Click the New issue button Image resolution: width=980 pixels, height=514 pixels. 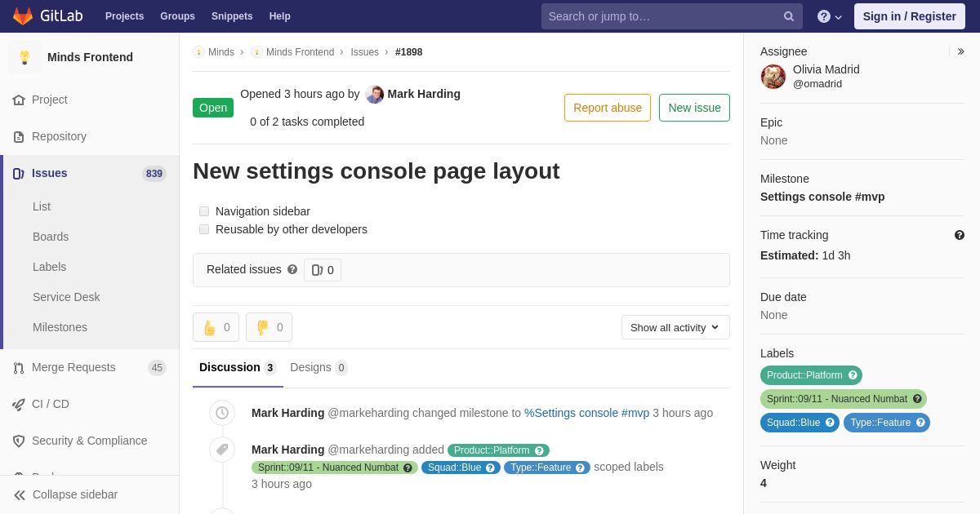pyautogui.click(x=694, y=108)
